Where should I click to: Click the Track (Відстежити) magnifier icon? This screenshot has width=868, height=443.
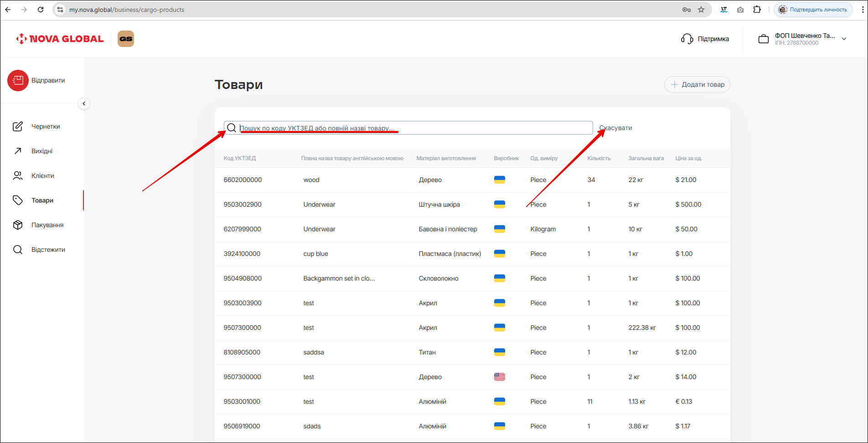[x=18, y=250]
